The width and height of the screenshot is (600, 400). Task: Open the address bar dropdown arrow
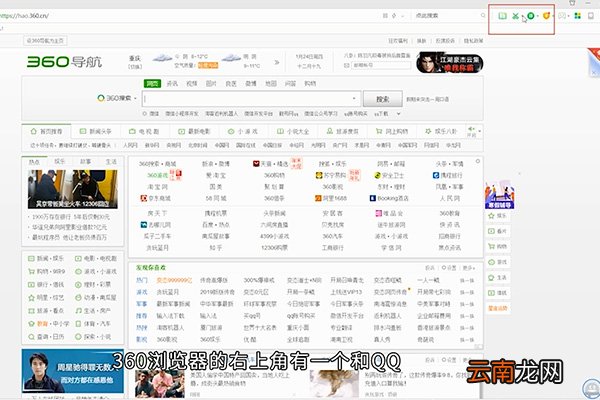pyautogui.click(x=403, y=16)
